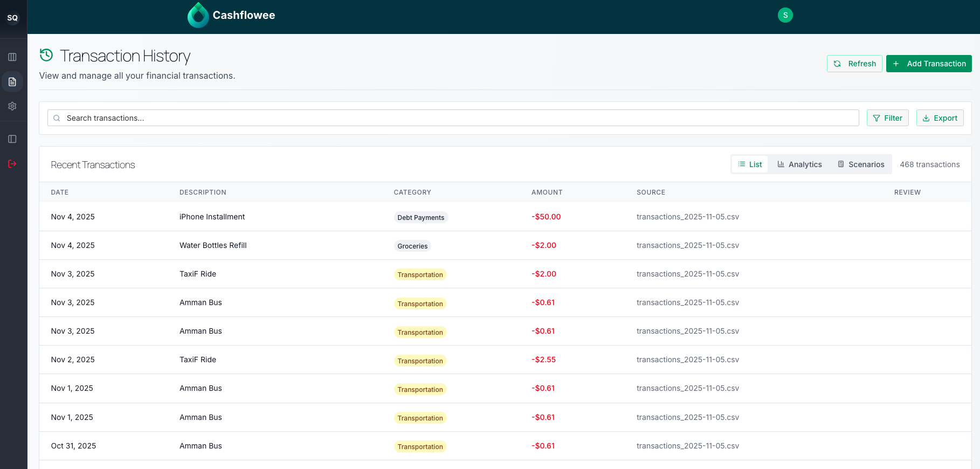This screenshot has width=980, height=469.
Task: Click the SQ avatar in sidebar
Action: pos(12,18)
